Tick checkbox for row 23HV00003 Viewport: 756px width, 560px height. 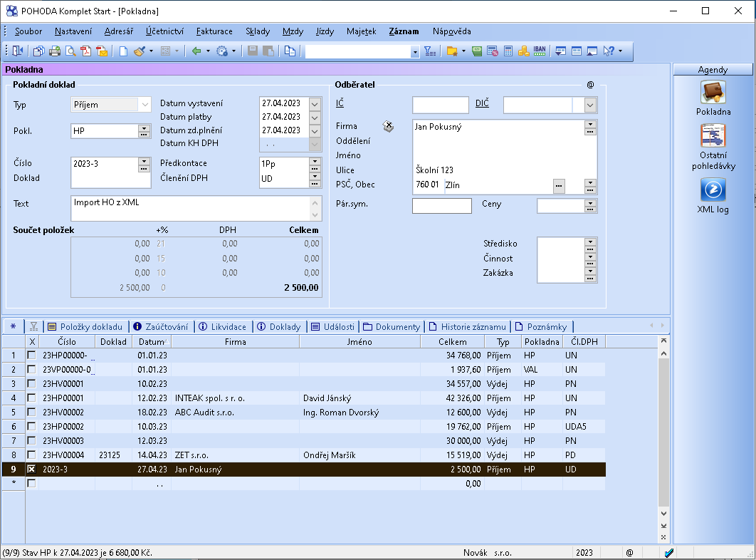[31, 441]
